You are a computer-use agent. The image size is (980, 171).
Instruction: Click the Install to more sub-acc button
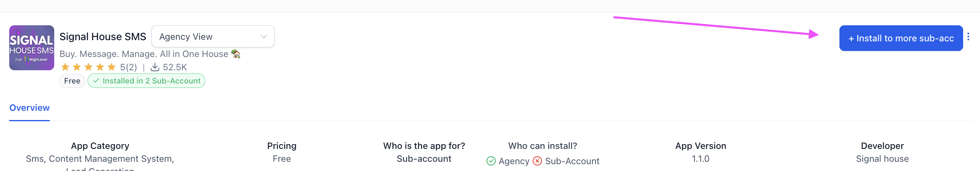(x=900, y=38)
